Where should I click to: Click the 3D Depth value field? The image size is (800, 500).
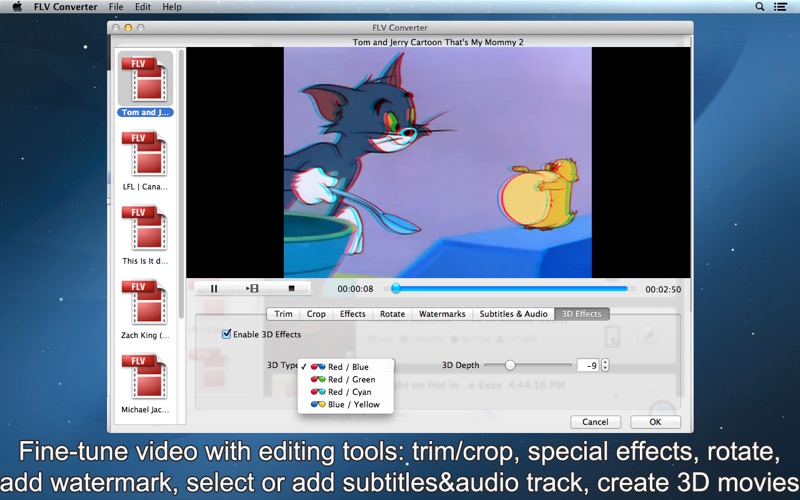pyautogui.click(x=588, y=365)
